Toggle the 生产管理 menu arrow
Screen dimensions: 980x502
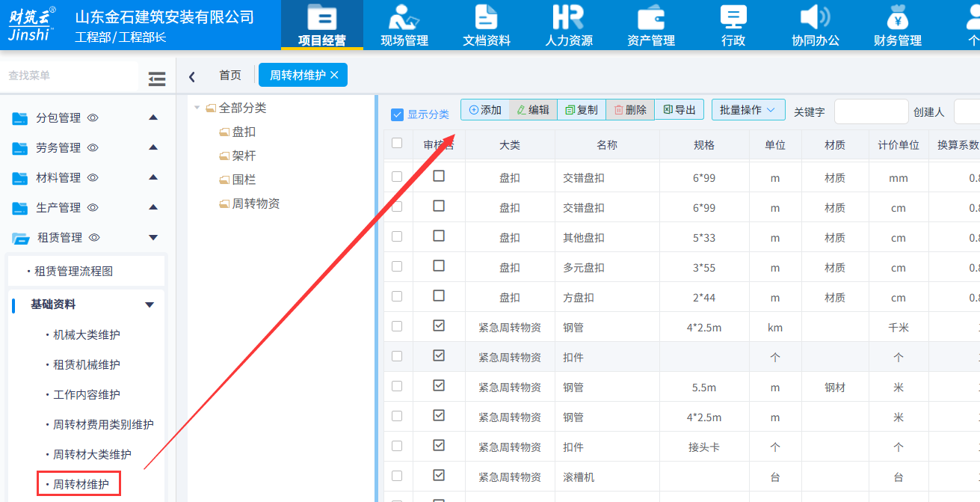(153, 207)
